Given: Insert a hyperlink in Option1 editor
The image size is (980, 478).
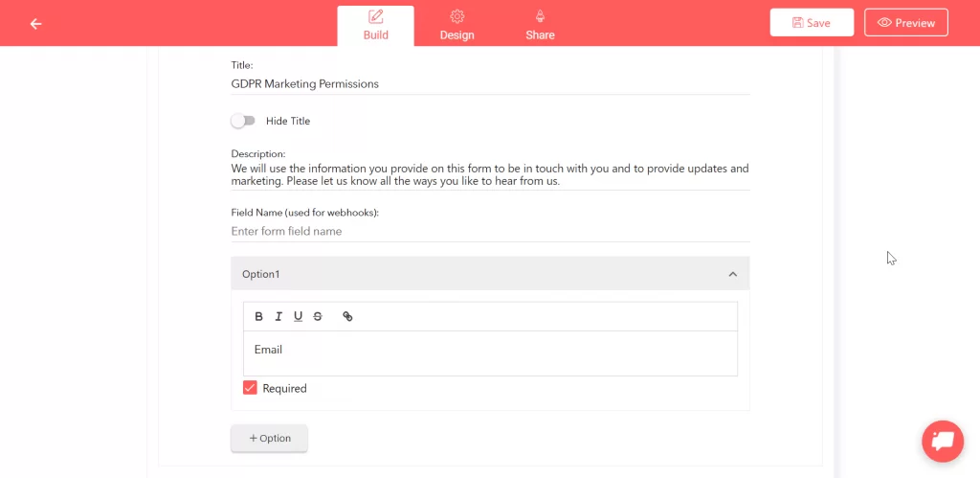Looking at the screenshot, I should pyautogui.click(x=347, y=317).
